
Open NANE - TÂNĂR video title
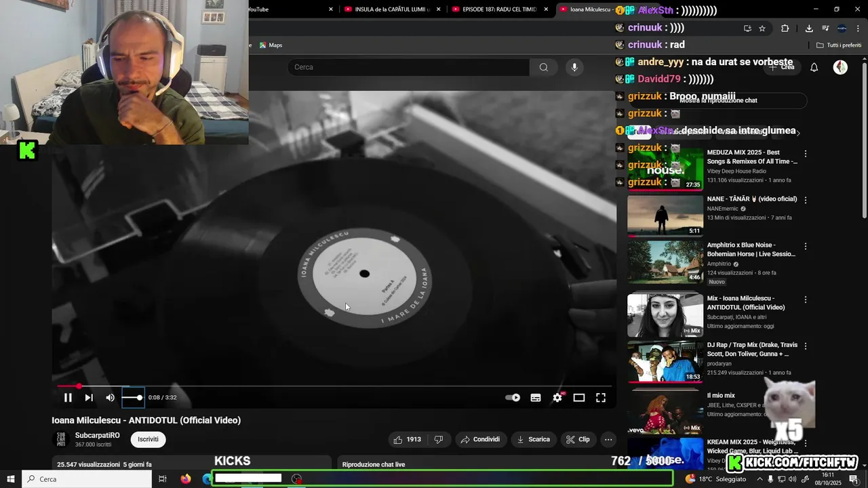pyautogui.click(x=751, y=199)
